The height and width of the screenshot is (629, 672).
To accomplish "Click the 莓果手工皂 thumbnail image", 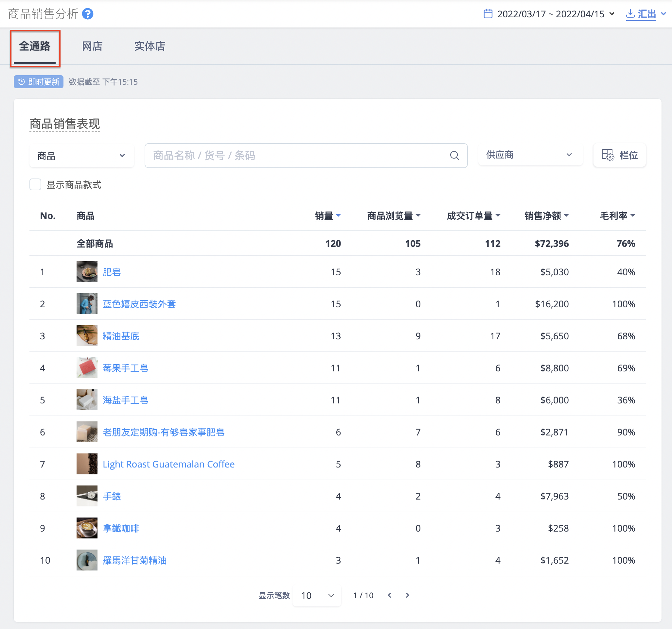I will pyautogui.click(x=87, y=368).
